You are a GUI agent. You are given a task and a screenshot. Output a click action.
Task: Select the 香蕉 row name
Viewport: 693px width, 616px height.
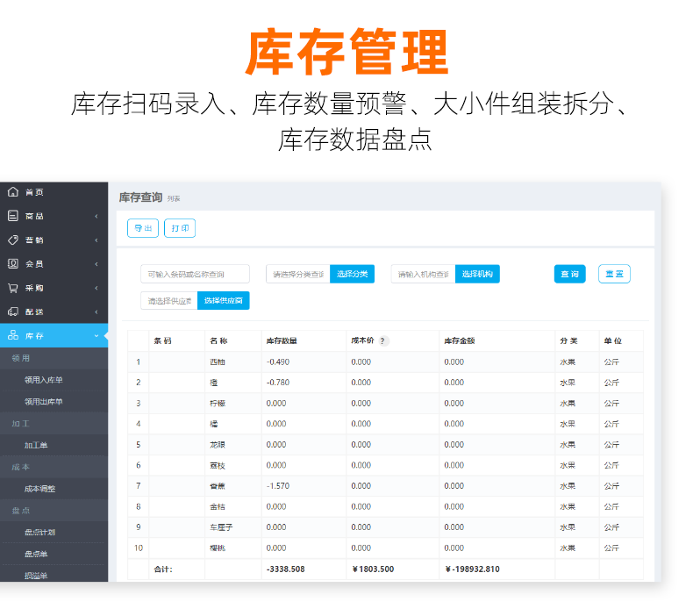pyautogui.click(x=218, y=486)
